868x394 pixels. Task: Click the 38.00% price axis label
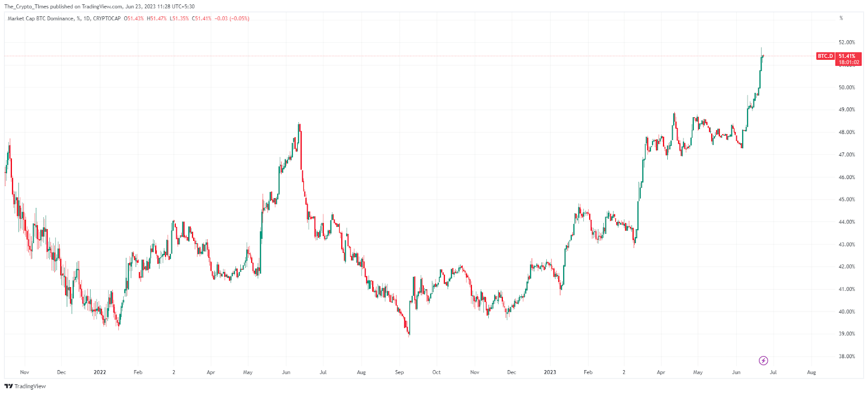847,357
